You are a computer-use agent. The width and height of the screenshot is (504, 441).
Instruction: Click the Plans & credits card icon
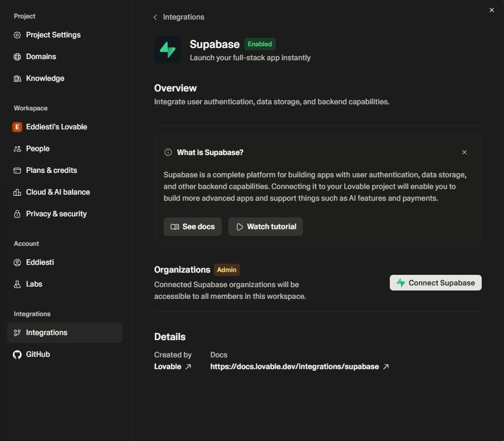[17, 171]
